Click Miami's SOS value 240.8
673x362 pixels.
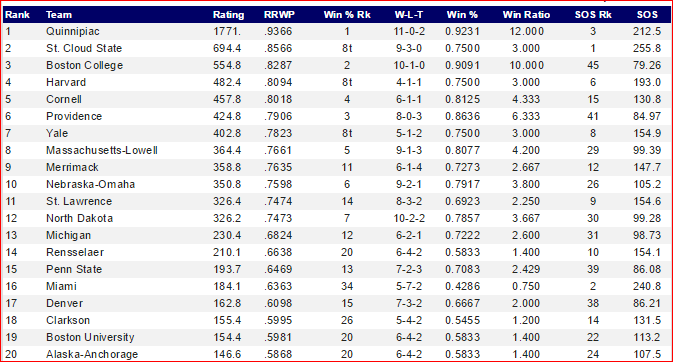pos(647,286)
